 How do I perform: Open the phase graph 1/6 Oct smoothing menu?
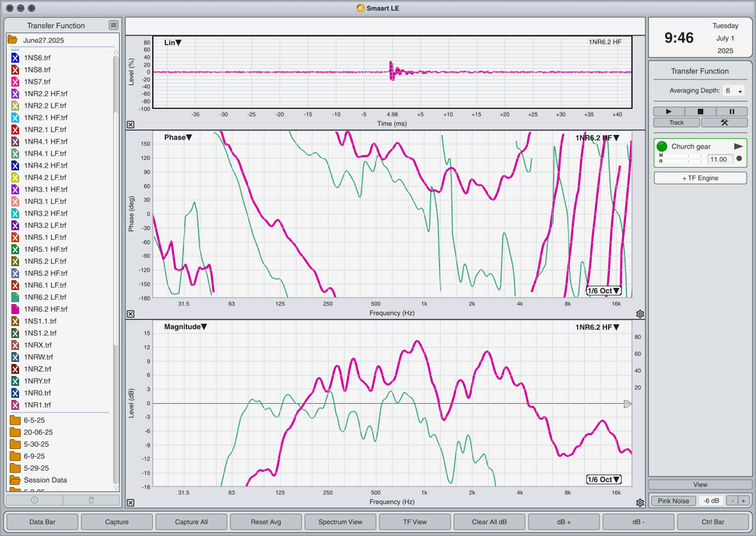point(604,291)
